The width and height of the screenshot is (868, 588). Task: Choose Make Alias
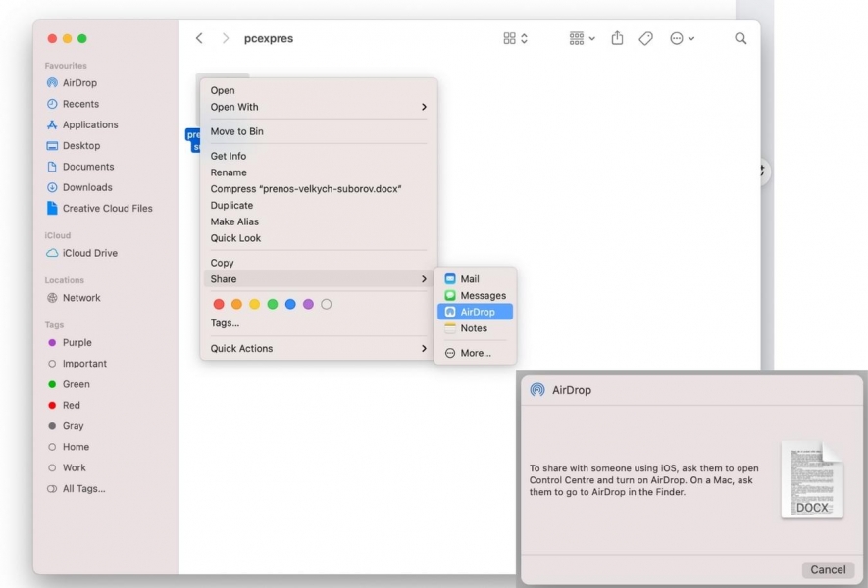[319, 221]
